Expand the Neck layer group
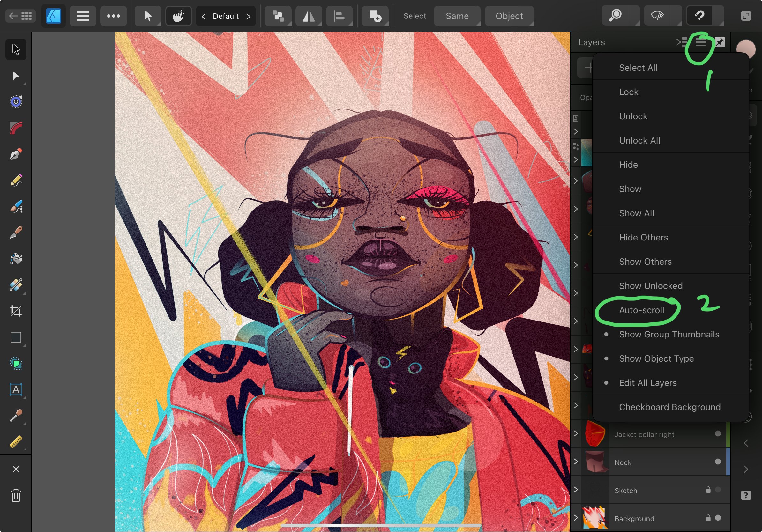 click(x=576, y=462)
